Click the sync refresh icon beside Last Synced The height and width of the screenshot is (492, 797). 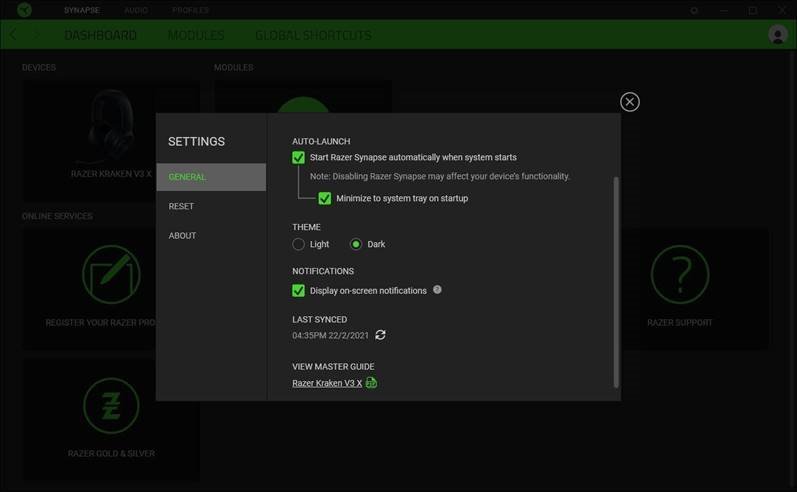pyautogui.click(x=380, y=335)
